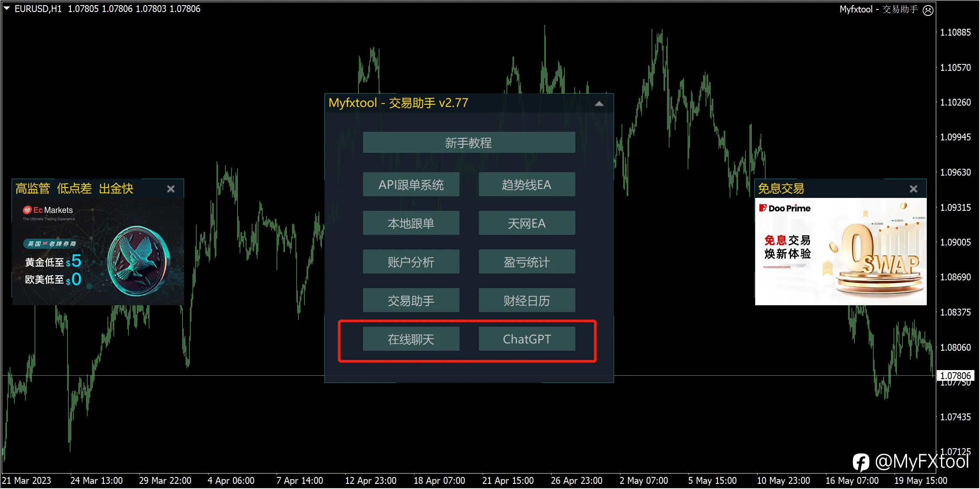Click the Myfxtool panel title bar

pyautogui.click(x=469, y=103)
